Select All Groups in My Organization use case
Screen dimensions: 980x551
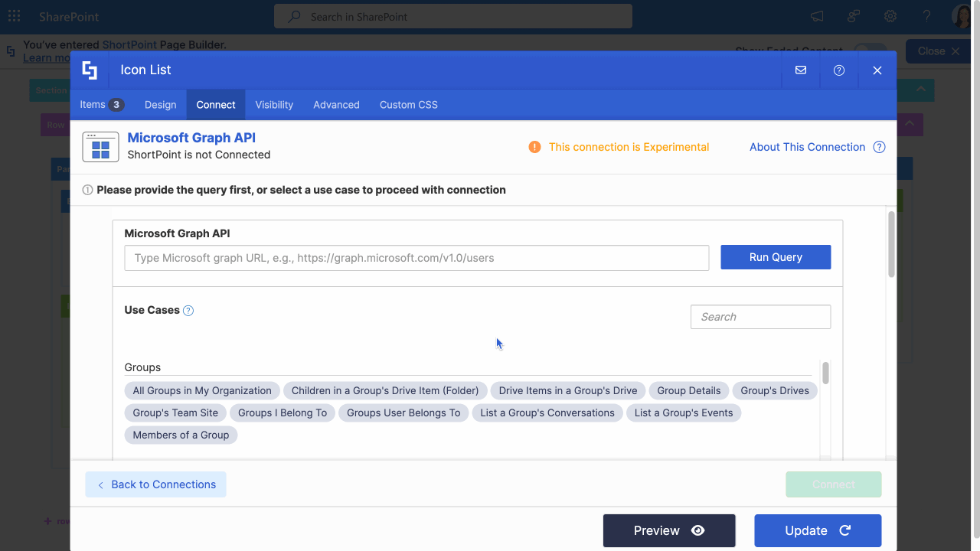click(202, 390)
